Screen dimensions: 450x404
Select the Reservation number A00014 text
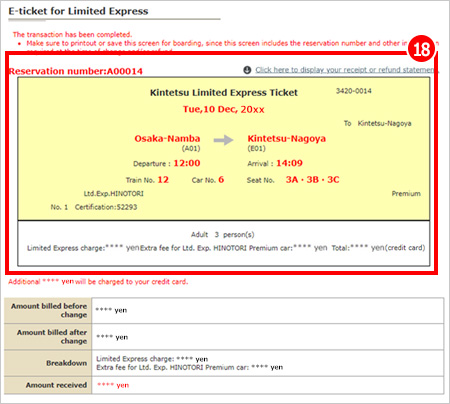tap(76, 71)
